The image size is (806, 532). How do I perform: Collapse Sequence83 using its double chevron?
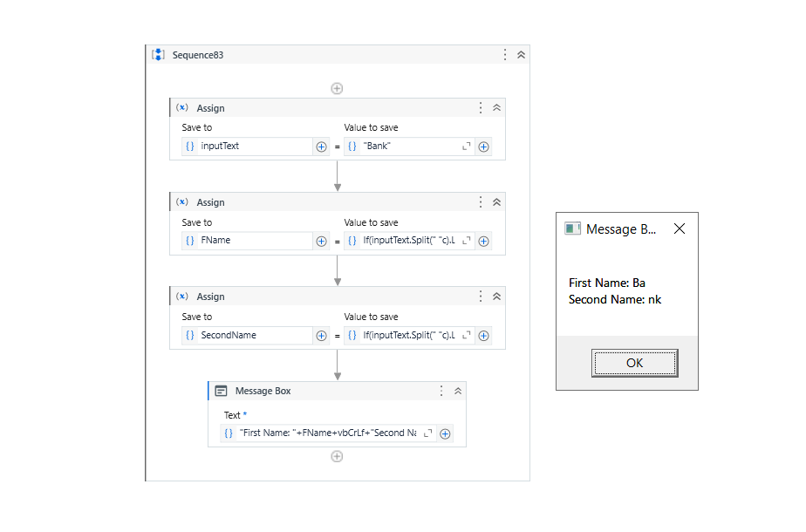click(x=521, y=54)
